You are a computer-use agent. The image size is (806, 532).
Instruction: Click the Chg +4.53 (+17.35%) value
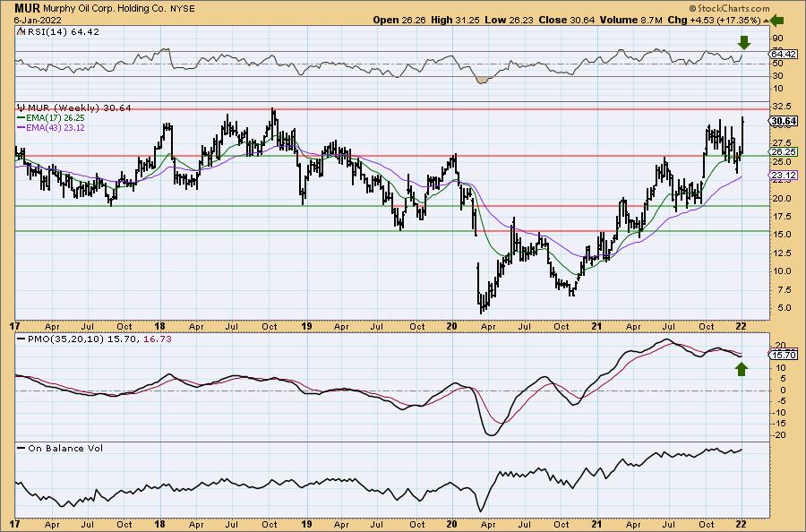714,20
